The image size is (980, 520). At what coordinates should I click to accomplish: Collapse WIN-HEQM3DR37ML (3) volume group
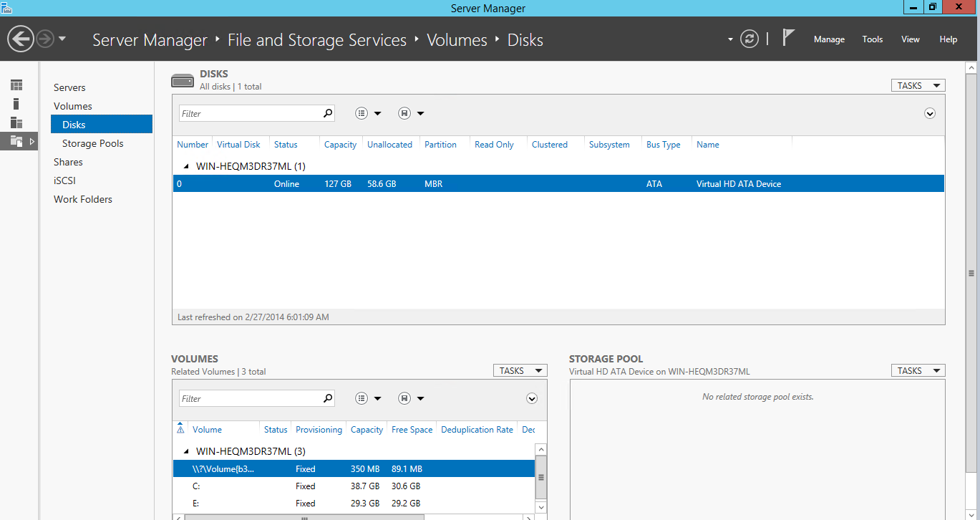coord(187,451)
